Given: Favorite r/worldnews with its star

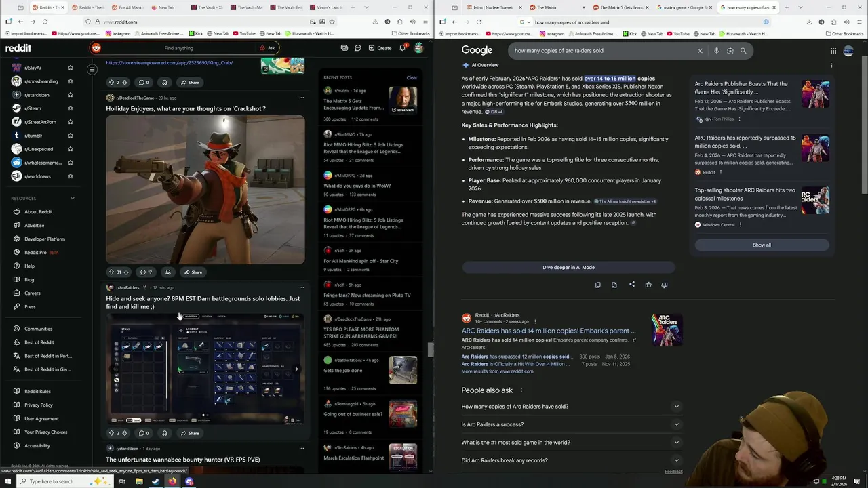Looking at the screenshot, I should [x=70, y=176].
